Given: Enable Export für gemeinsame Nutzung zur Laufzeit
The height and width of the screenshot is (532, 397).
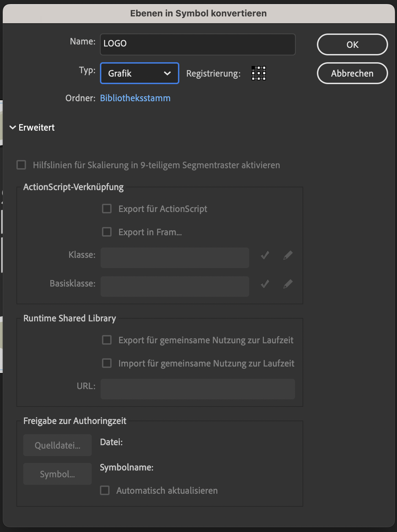Looking at the screenshot, I should pyautogui.click(x=107, y=340).
